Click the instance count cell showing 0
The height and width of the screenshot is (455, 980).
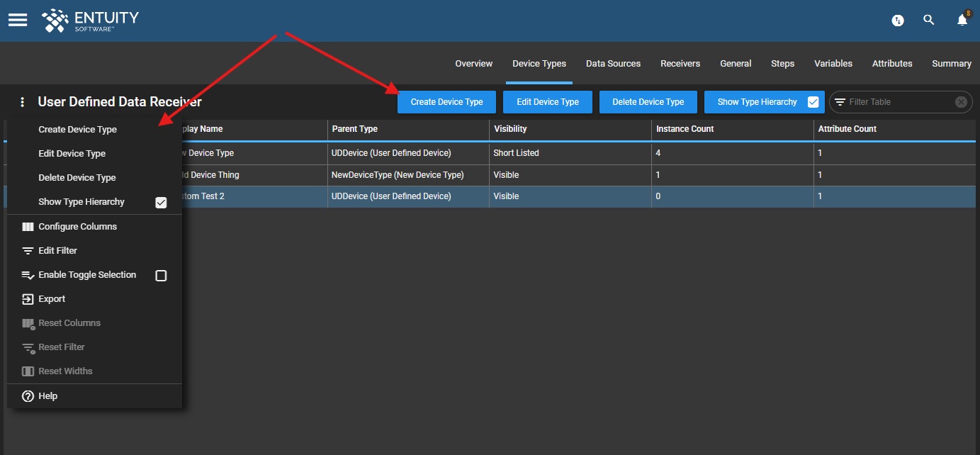click(733, 196)
